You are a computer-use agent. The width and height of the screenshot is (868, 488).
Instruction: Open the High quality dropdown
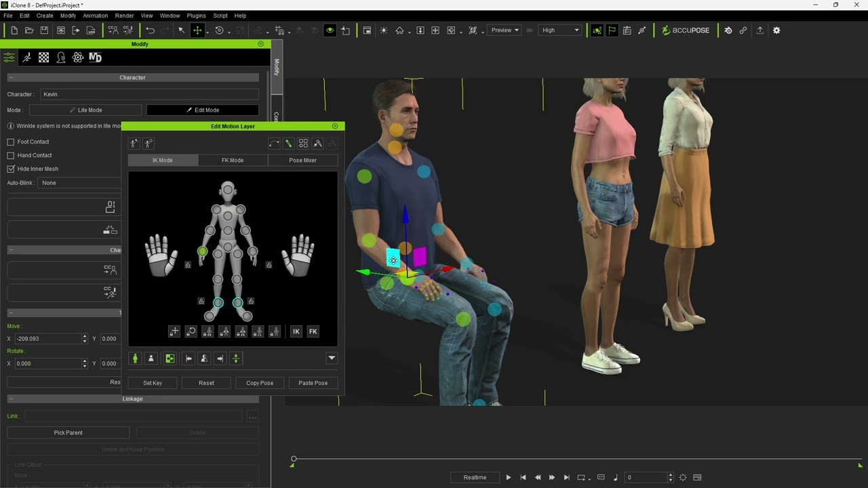click(x=560, y=30)
